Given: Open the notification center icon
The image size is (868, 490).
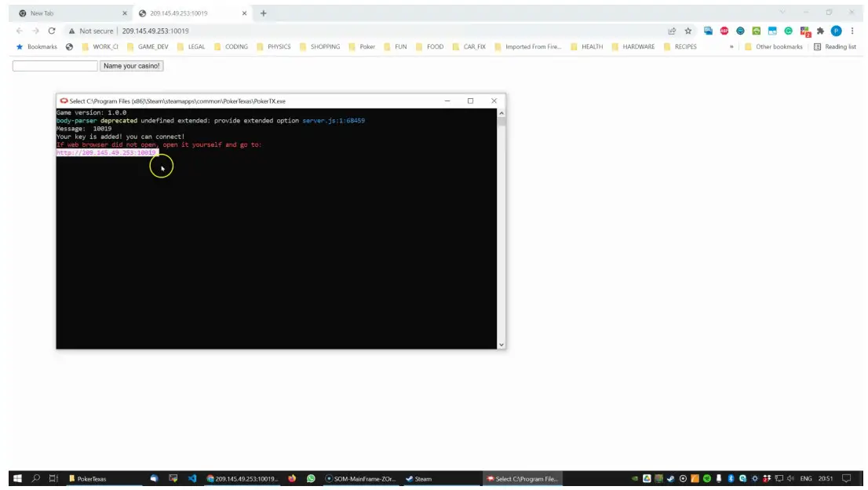Looking at the screenshot, I should click(846, 478).
